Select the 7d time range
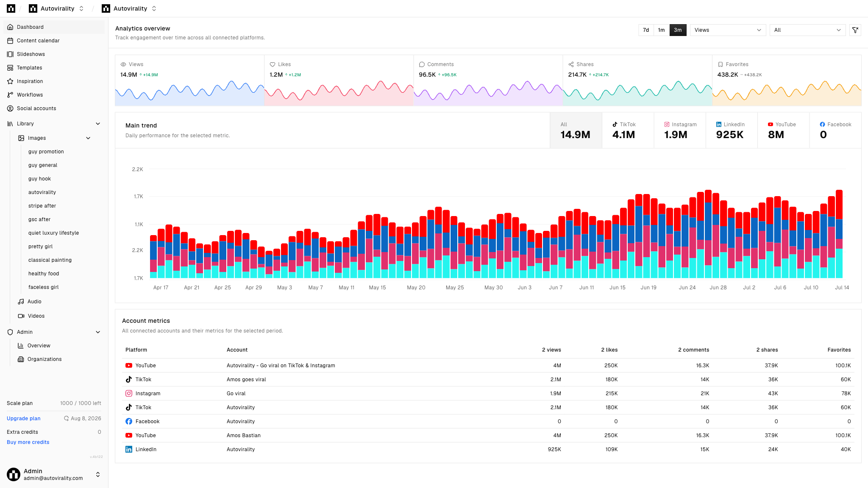868x488 pixels. [646, 30]
